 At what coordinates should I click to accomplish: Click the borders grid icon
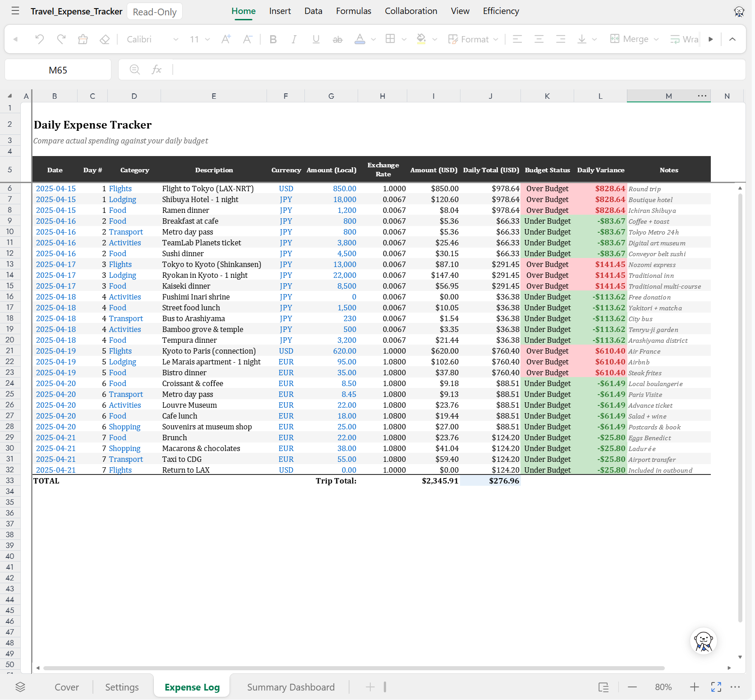point(391,39)
